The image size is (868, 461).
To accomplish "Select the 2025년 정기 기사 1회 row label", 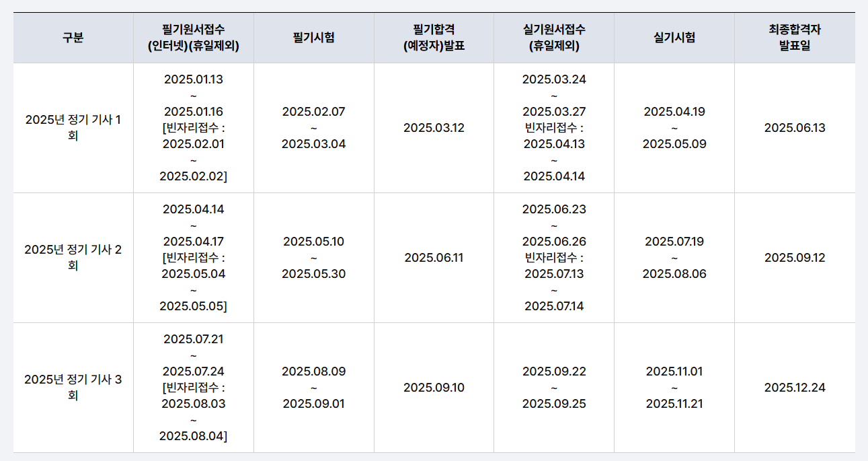I will pos(73,128).
